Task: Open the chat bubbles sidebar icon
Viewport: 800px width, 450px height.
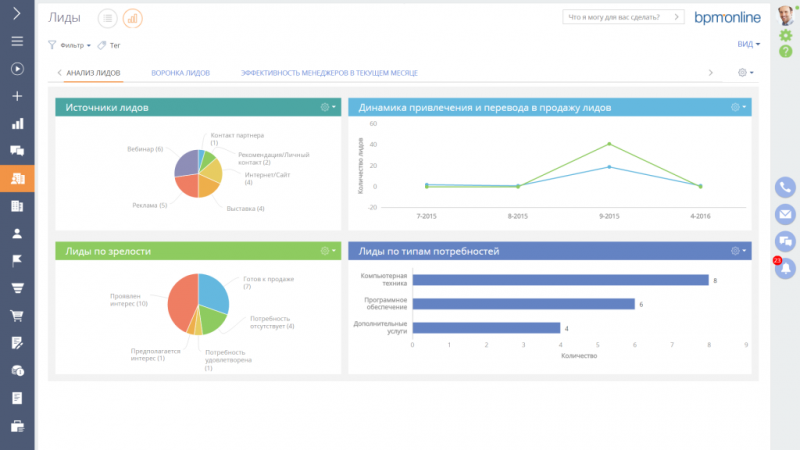Action: pyautogui.click(x=17, y=151)
